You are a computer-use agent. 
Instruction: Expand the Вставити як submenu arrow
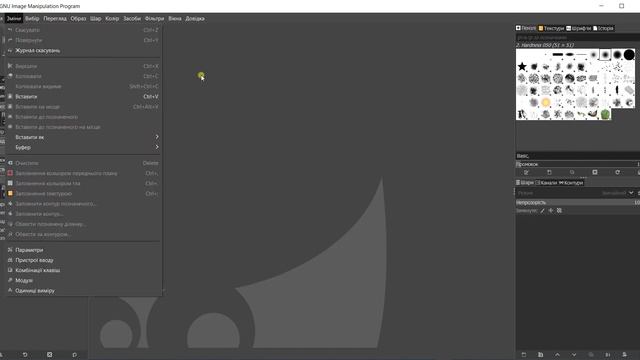157,137
